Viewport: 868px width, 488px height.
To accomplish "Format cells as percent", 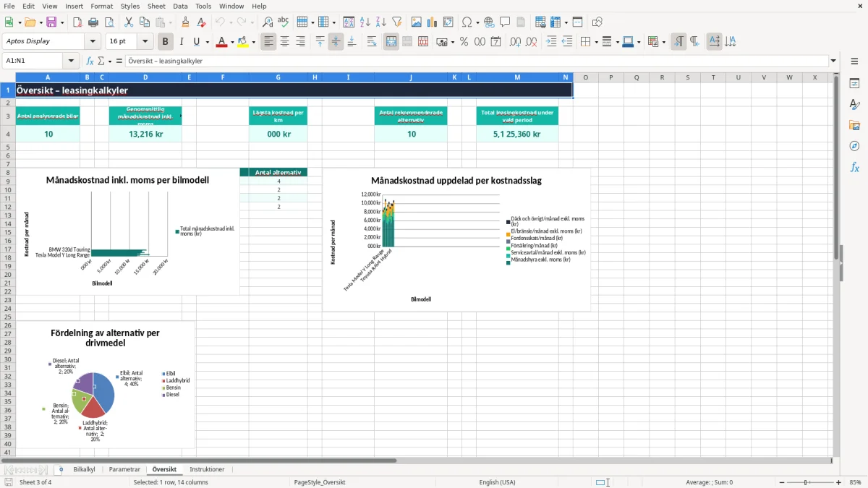I will pos(464,42).
